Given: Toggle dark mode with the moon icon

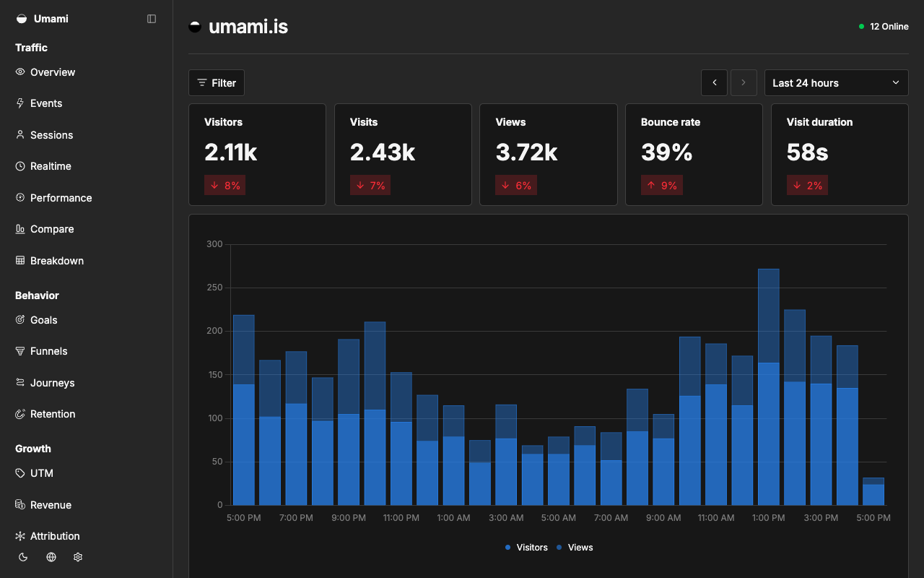Looking at the screenshot, I should 23,557.
